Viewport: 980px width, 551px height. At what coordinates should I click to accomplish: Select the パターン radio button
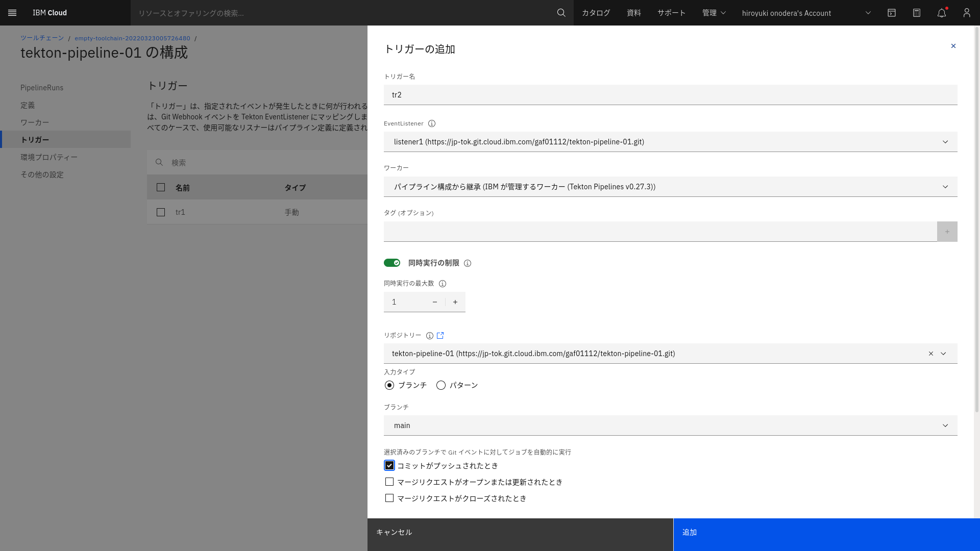point(441,385)
